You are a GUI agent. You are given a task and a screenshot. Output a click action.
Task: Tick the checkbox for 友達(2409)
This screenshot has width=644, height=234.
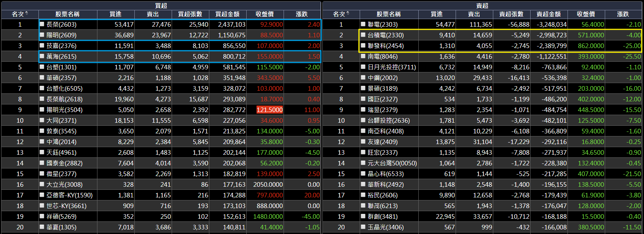(x=363, y=141)
